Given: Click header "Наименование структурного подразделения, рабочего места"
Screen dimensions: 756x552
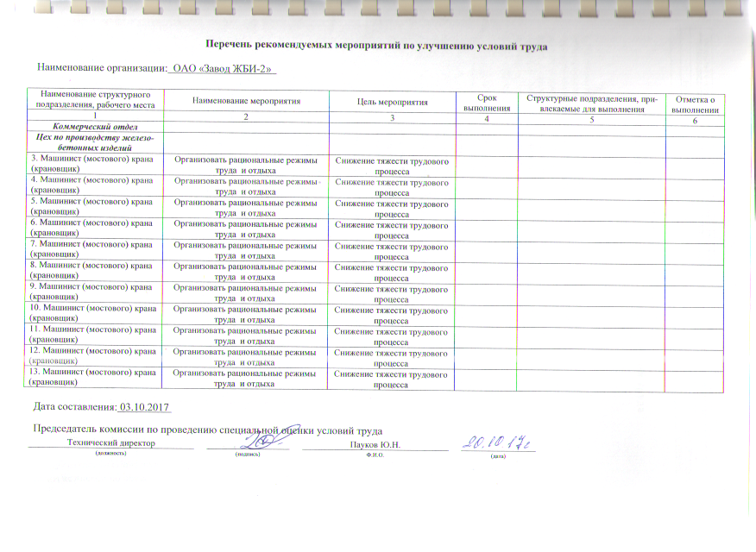Looking at the screenshot, I should [96, 99].
